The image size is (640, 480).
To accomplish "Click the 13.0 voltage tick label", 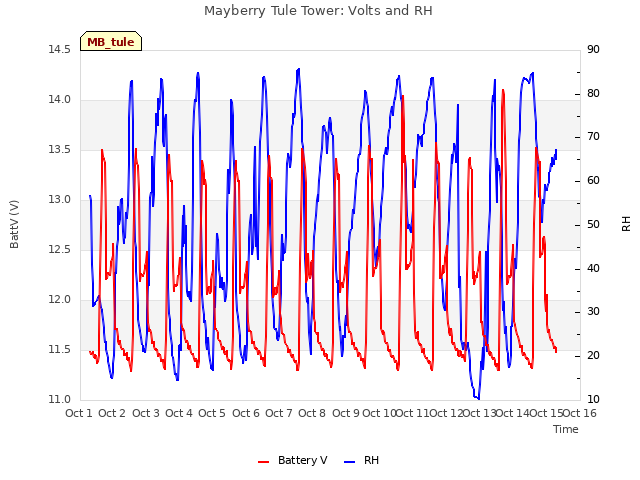I will pos(59,200).
